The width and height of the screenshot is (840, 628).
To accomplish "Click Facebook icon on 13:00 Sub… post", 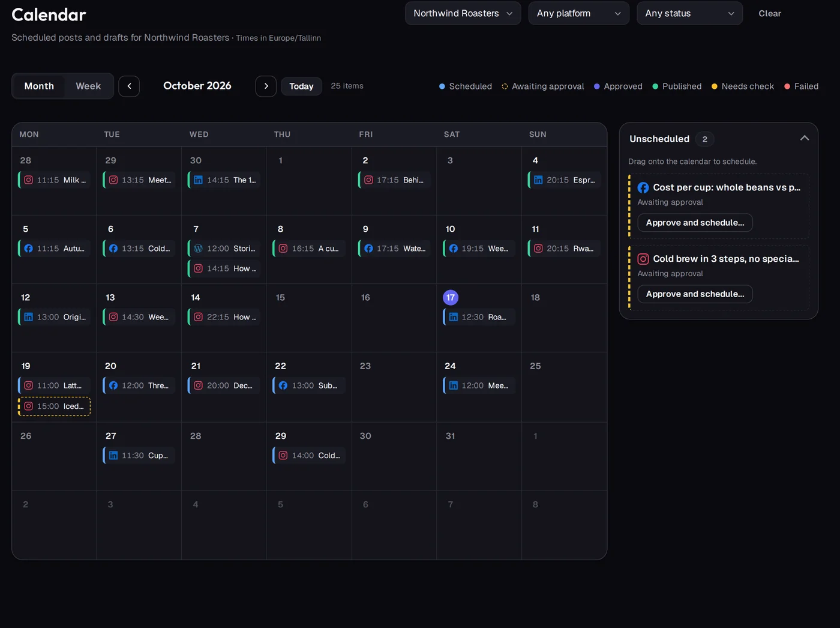I will tap(283, 385).
